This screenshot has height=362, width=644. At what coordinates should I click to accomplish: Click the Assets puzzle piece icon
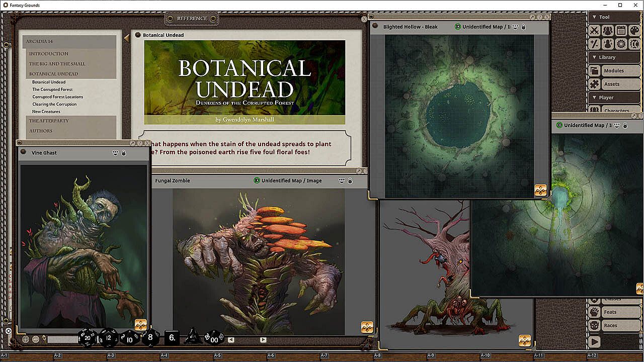595,84
